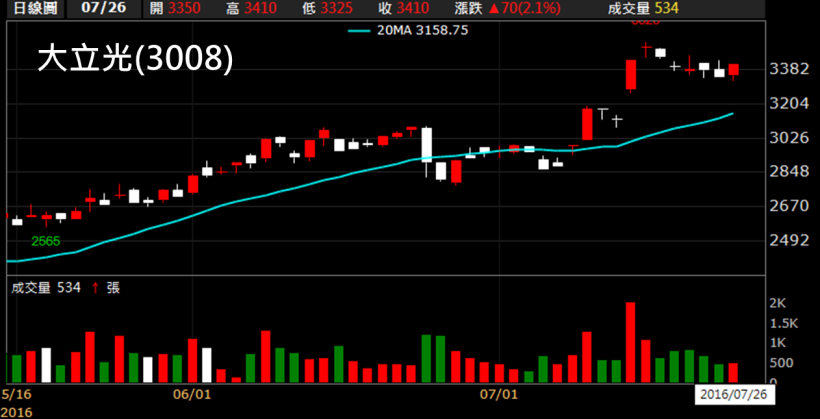
Task: Click the 3382 price axis label
Action: click(791, 69)
